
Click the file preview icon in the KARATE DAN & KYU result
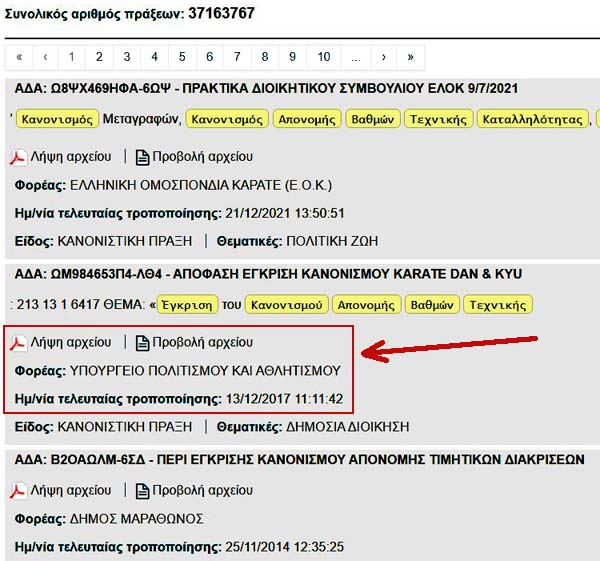point(143,343)
